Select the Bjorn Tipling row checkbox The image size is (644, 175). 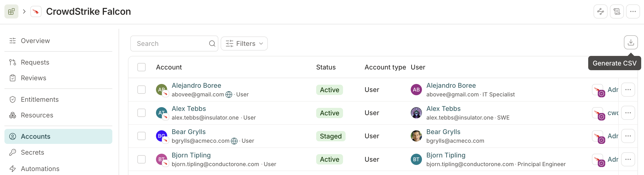pos(142,159)
